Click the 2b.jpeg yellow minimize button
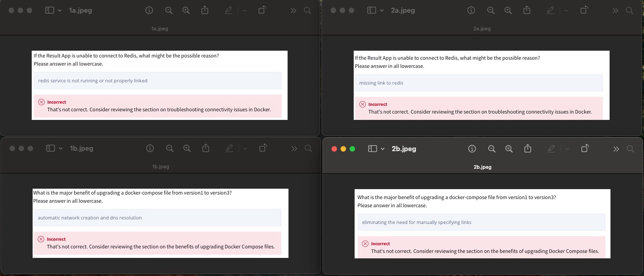The width and height of the screenshot is (644, 276). click(343, 149)
